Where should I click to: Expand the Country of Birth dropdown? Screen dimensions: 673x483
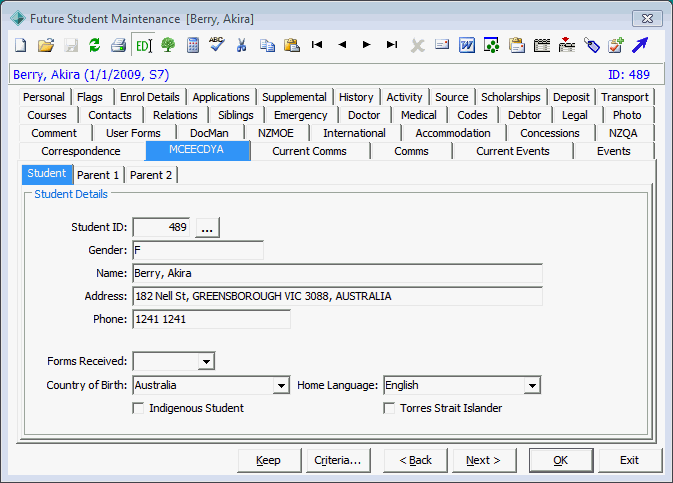[281, 386]
